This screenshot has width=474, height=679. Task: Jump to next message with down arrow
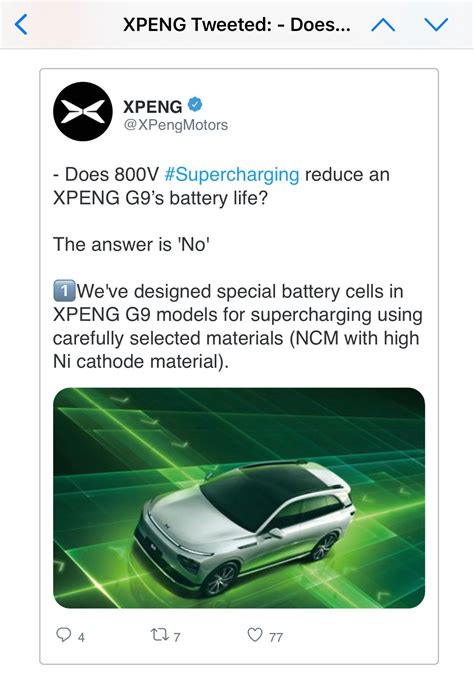click(436, 25)
